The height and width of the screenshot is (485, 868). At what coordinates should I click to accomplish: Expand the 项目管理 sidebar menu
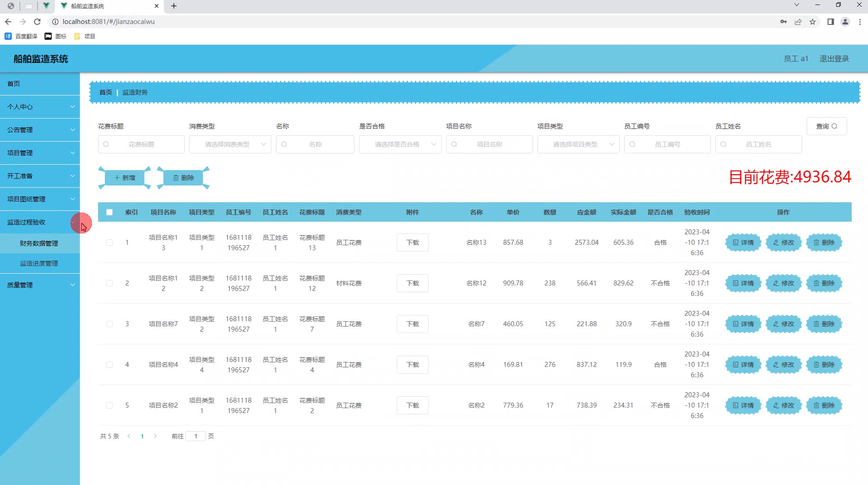[40, 153]
